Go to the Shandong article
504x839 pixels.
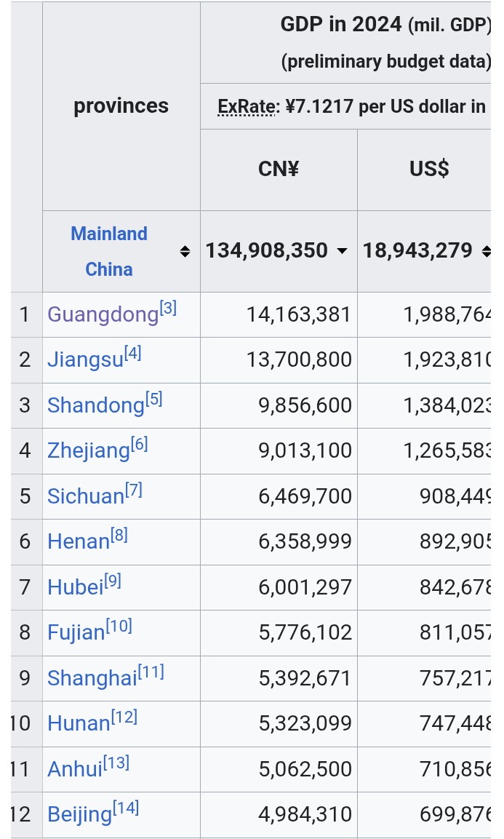[96, 405]
